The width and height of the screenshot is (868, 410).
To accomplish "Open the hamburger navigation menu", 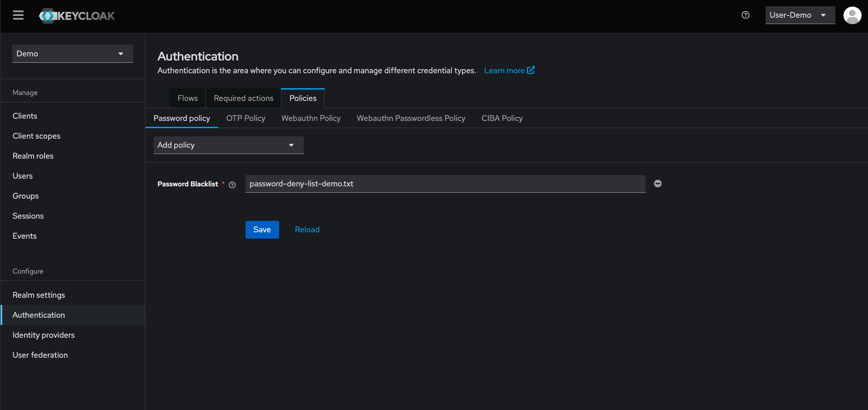I will coord(18,15).
